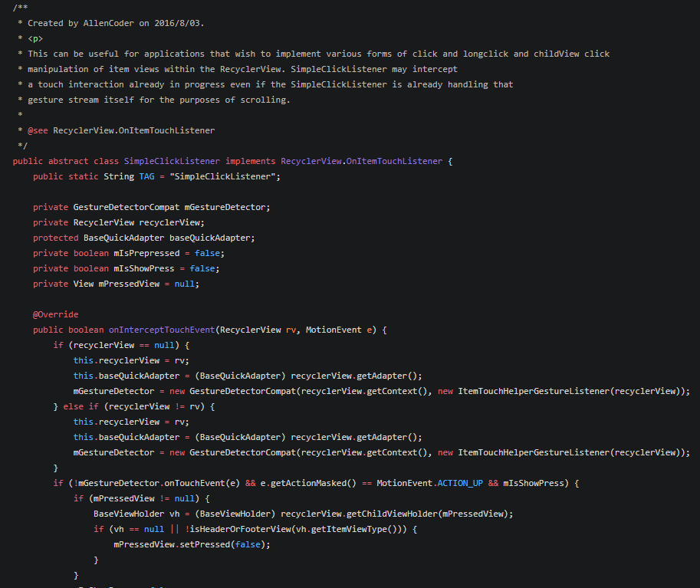Select the @Override annotation

click(x=55, y=314)
